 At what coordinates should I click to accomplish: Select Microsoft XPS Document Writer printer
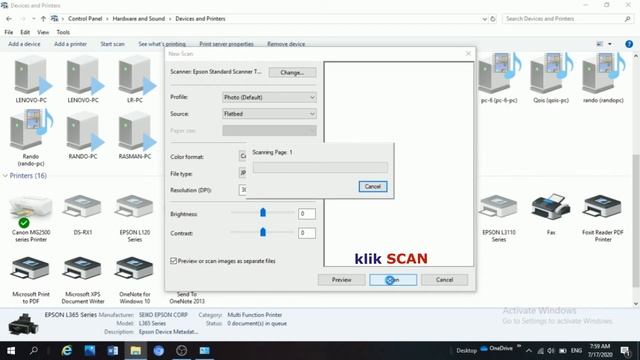pyautogui.click(x=83, y=280)
